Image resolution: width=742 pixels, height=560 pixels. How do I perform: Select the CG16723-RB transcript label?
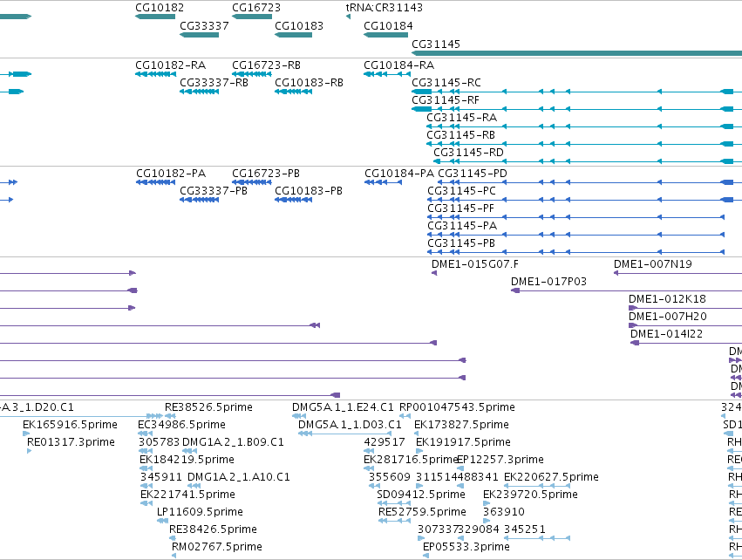tap(267, 65)
